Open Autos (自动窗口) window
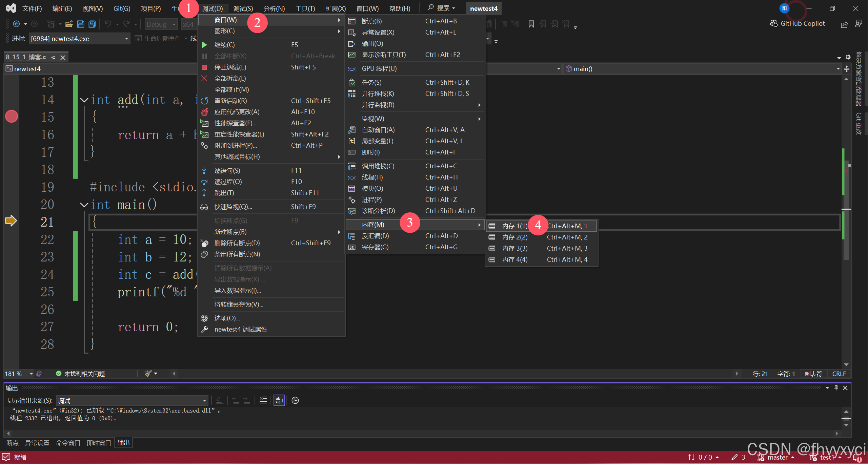The width and height of the screenshot is (868, 464). pos(415,130)
